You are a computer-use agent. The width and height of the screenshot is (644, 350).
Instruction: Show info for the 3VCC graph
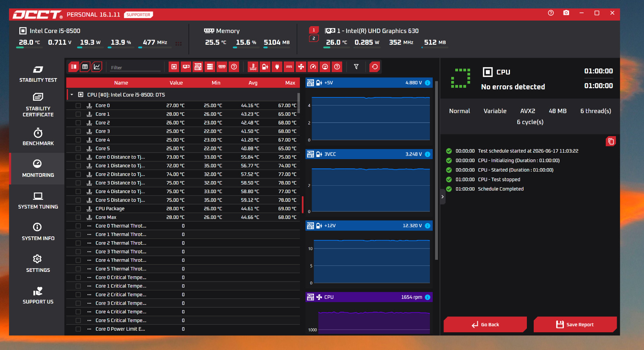click(427, 154)
